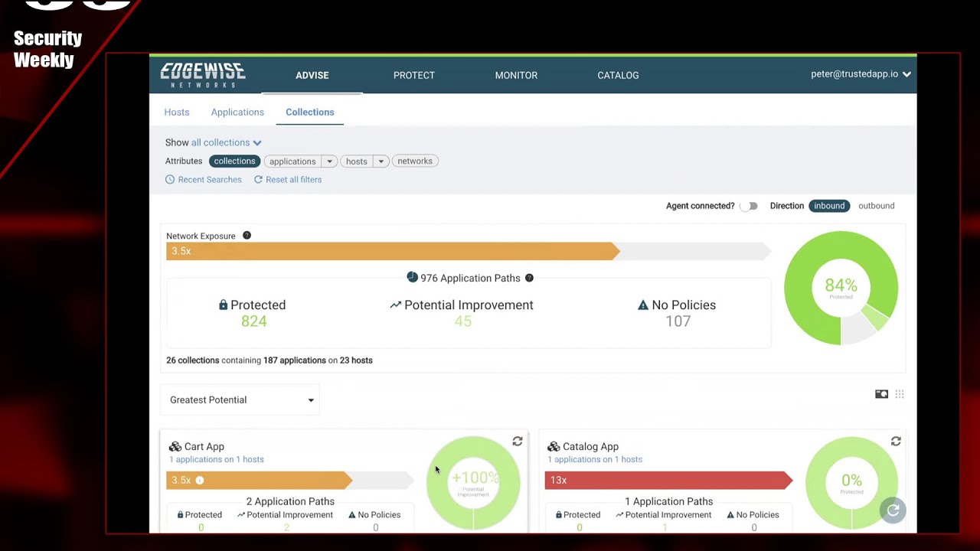This screenshot has height=551, width=980.
Task: Click the Application Paths help icon
Action: coord(529,278)
